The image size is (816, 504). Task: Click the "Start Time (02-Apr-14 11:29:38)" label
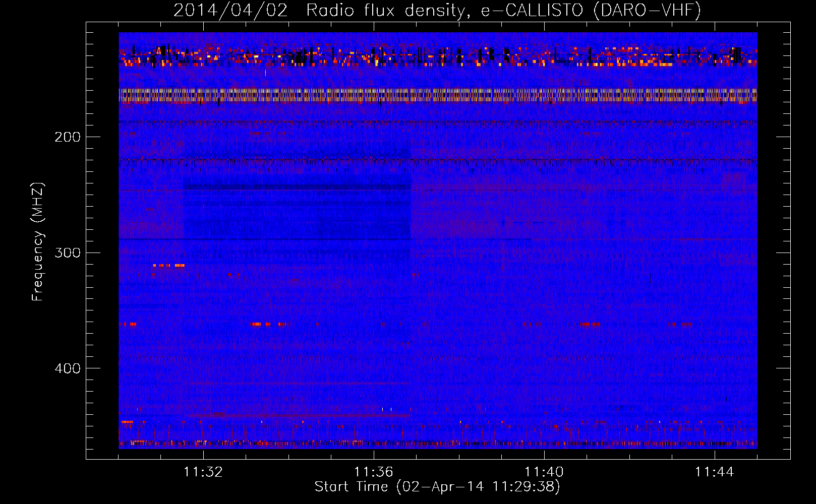437,487
